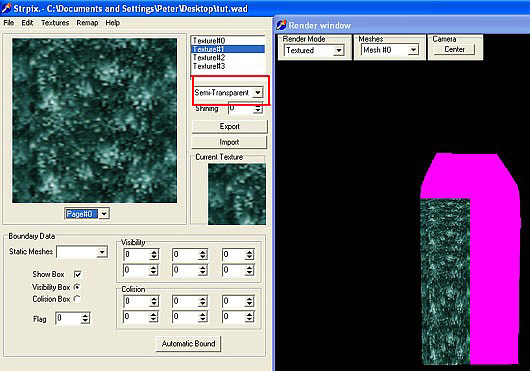Select the Visibility Box radio button
Viewport: 530px width, 371px height.
[77, 287]
